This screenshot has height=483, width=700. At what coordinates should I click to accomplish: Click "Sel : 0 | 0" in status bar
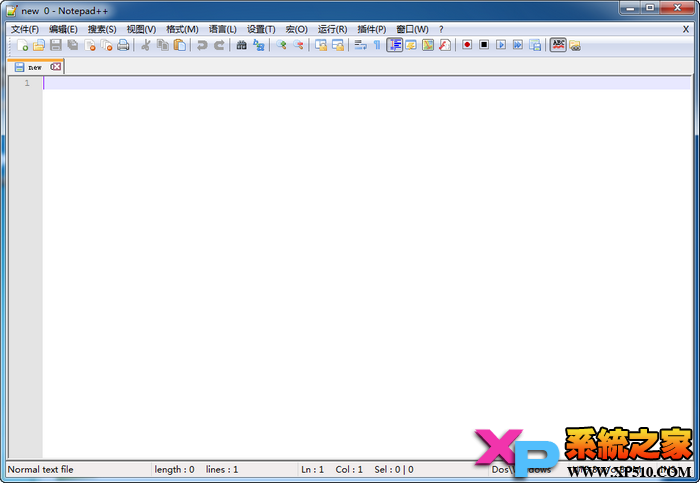pos(394,470)
